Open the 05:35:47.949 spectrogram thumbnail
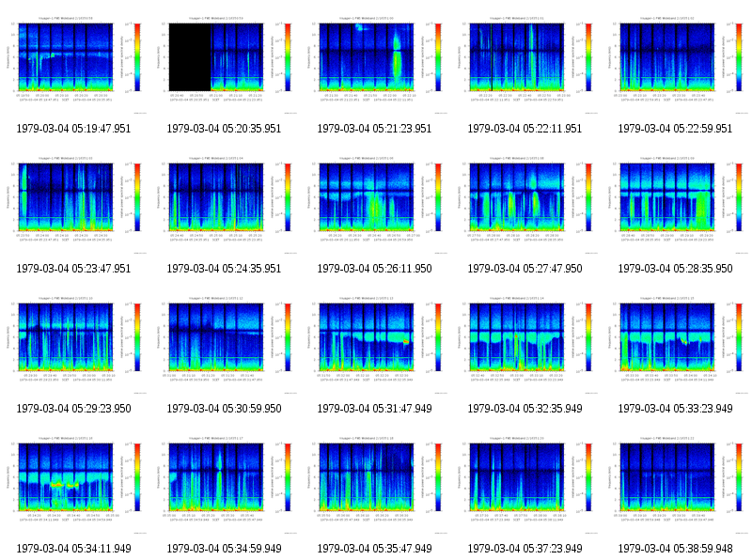 (374, 485)
